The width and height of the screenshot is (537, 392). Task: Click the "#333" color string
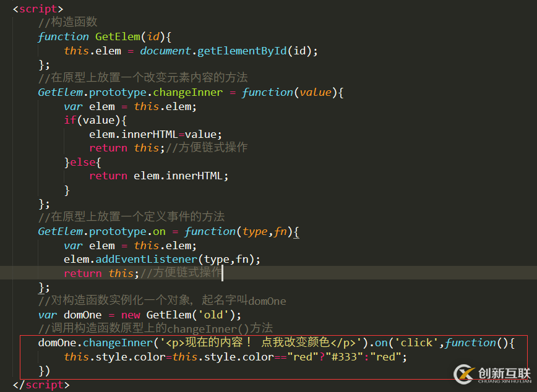click(344, 357)
